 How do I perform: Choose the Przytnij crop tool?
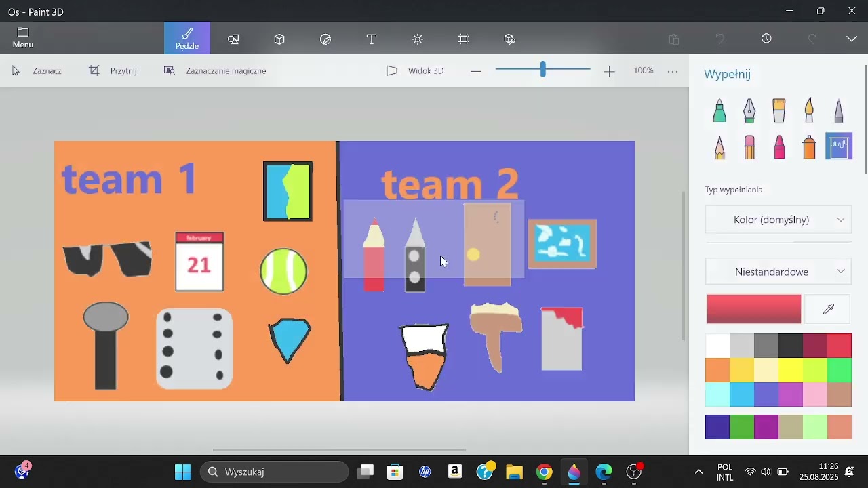113,70
